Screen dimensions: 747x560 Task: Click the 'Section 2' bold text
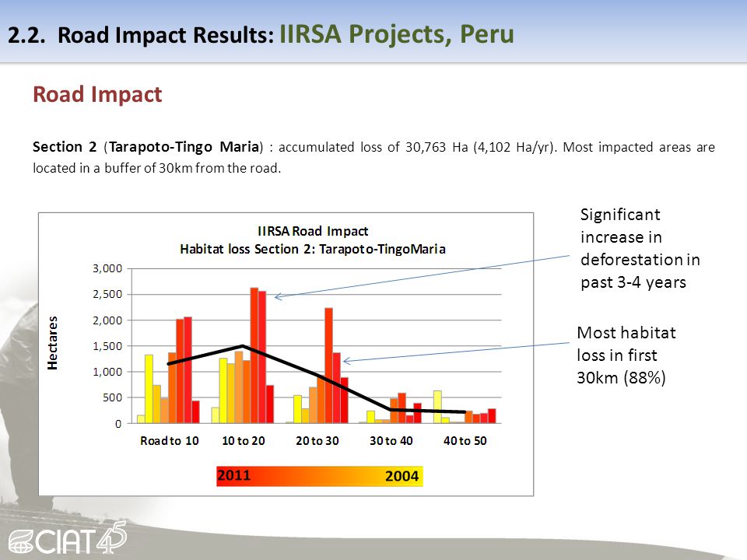(x=65, y=147)
